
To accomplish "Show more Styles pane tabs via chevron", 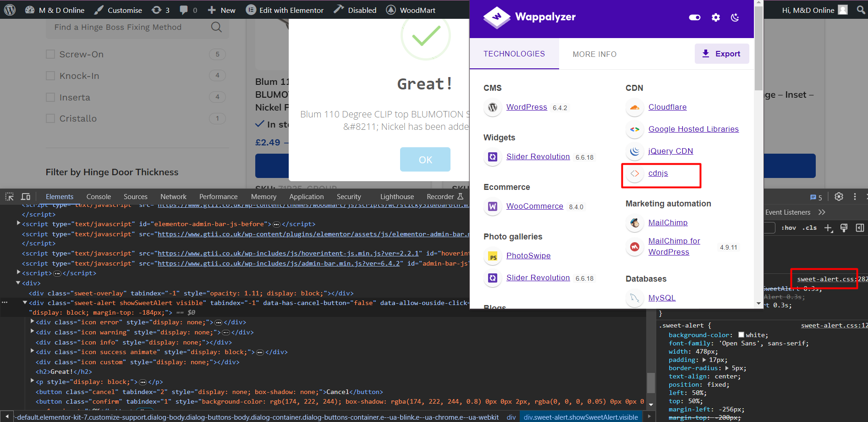I will pos(822,212).
